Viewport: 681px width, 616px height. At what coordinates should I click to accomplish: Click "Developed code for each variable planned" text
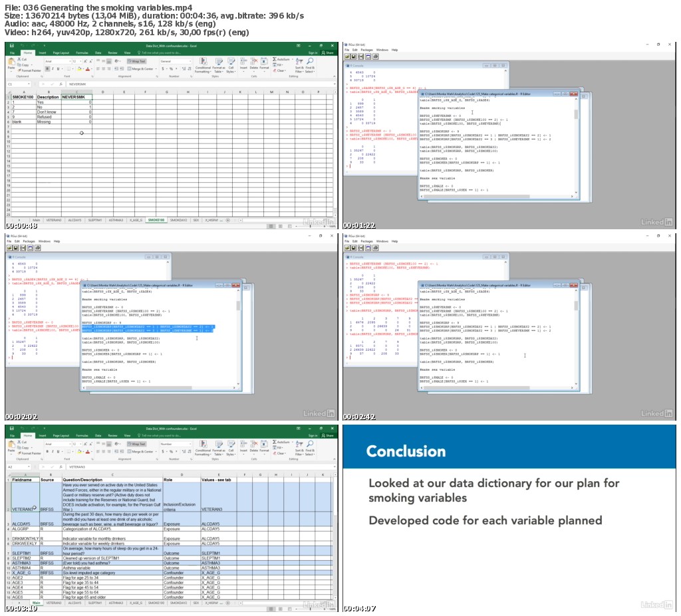coord(485,520)
